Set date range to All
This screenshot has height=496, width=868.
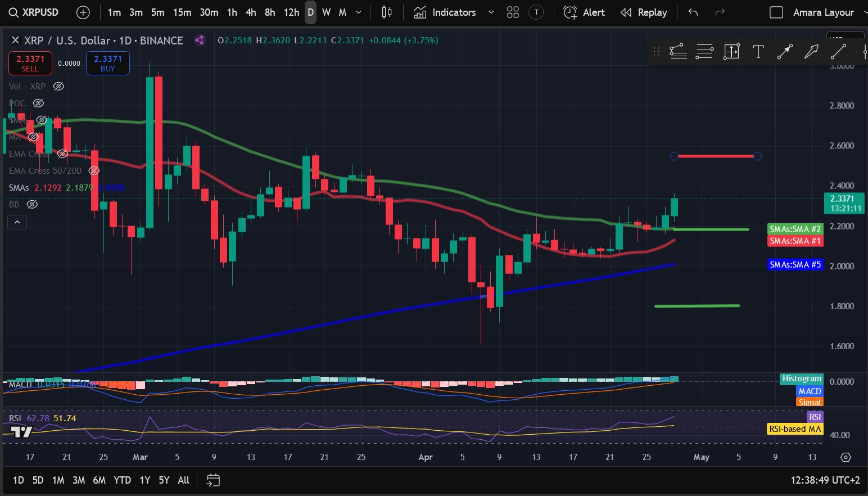[x=183, y=480]
